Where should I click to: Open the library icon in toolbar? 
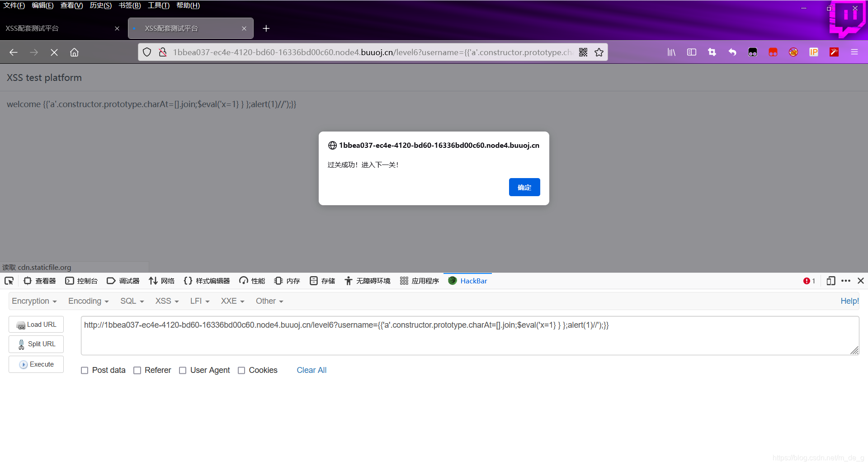pyautogui.click(x=671, y=52)
